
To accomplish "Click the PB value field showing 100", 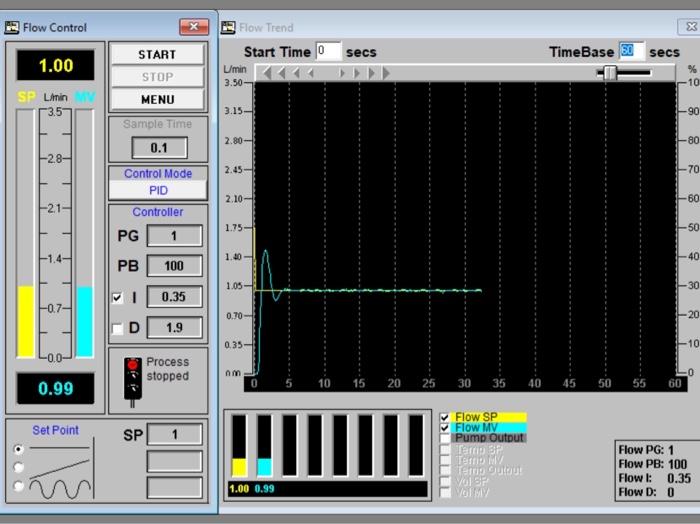I will pyautogui.click(x=175, y=266).
